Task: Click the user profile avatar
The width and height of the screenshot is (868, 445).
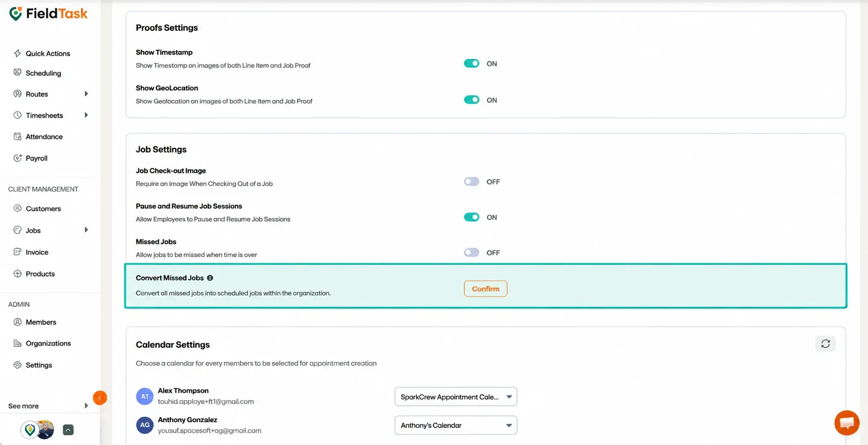Action: 45,430
